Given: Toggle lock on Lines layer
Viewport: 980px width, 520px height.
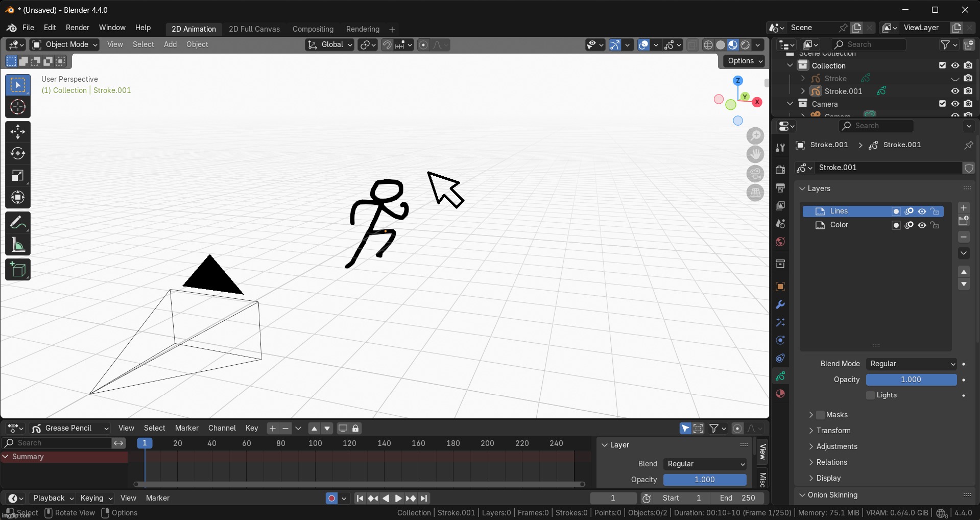Looking at the screenshot, I should 935,211.
